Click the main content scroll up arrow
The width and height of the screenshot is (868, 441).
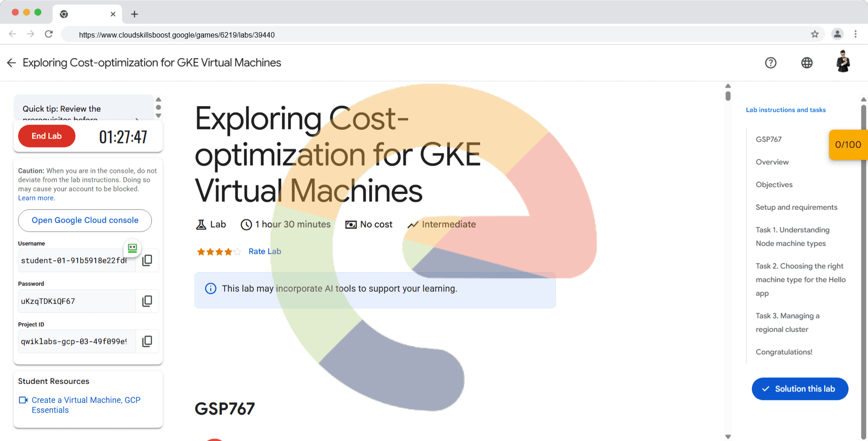pyautogui.click(x=728, y=86)
